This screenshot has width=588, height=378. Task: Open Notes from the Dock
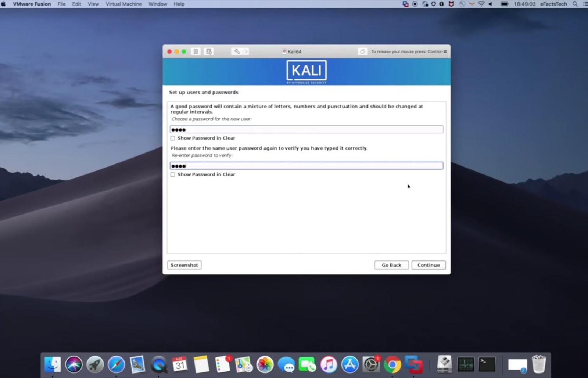(x=201, y=364)
